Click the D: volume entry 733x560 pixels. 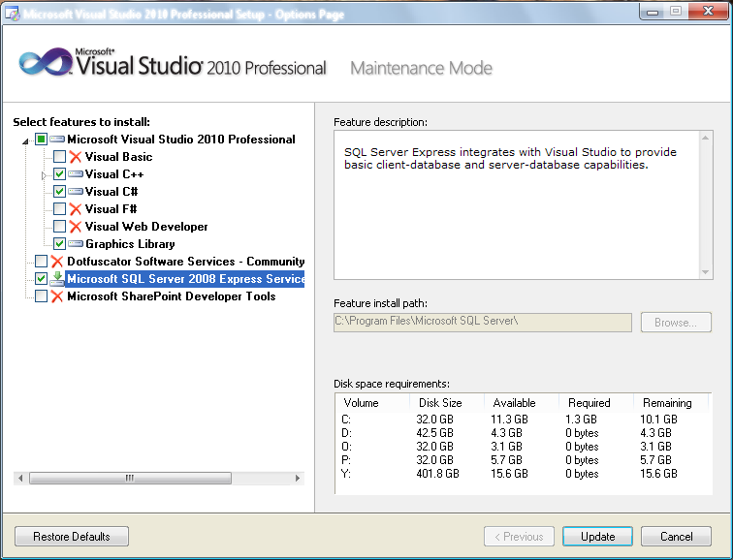point(346,433)
